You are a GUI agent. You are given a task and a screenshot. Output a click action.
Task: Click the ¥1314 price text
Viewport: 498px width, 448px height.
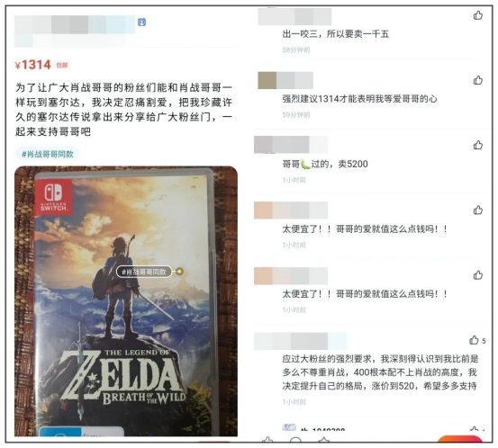(x=33, y=65)
